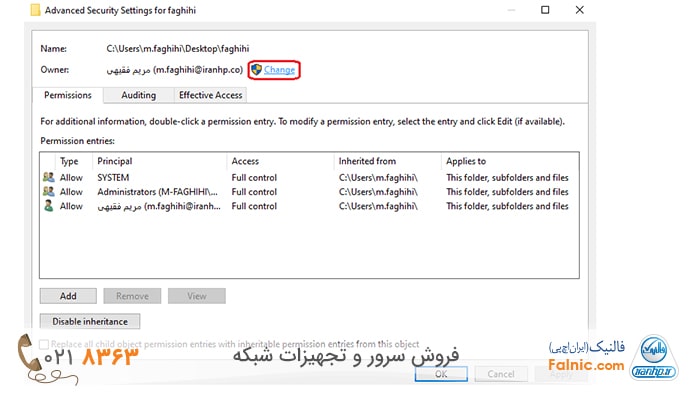Click the shield icon beside Change
The image size is (694, 405).
[x=256, y=70]
